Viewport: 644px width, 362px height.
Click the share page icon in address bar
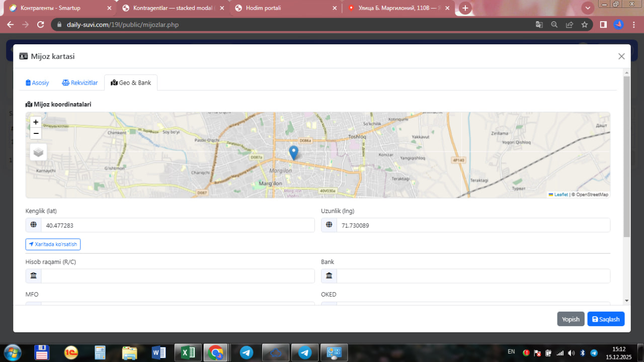[569, 24]
